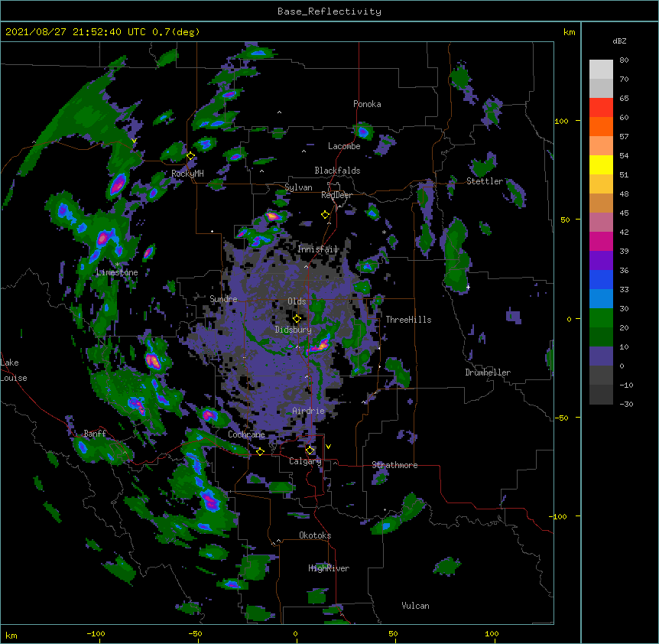Click the -50 tick on the horizontal axis

[x=195, y=634]
